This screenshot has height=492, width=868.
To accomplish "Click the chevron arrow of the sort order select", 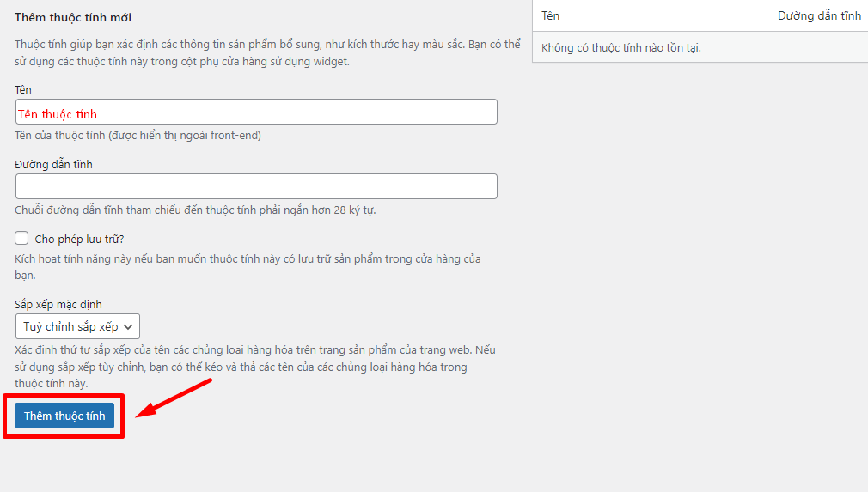I will (129, 326).
